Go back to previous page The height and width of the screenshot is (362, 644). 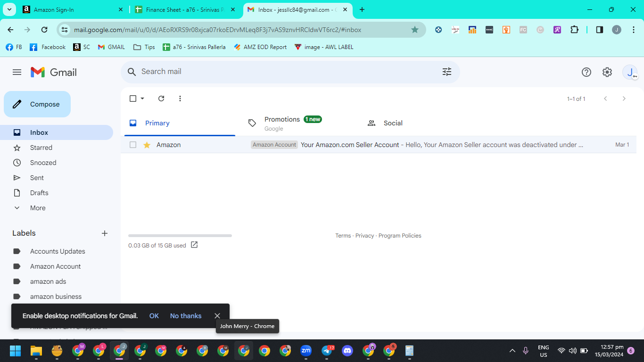point(10,30)
